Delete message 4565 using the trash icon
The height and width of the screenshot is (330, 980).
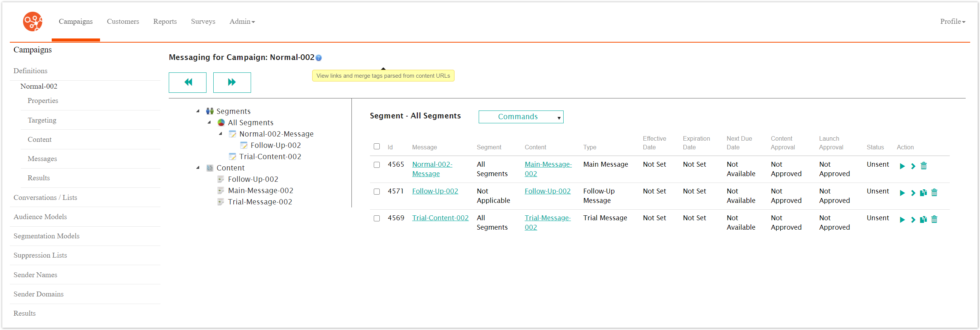(924, 166)
